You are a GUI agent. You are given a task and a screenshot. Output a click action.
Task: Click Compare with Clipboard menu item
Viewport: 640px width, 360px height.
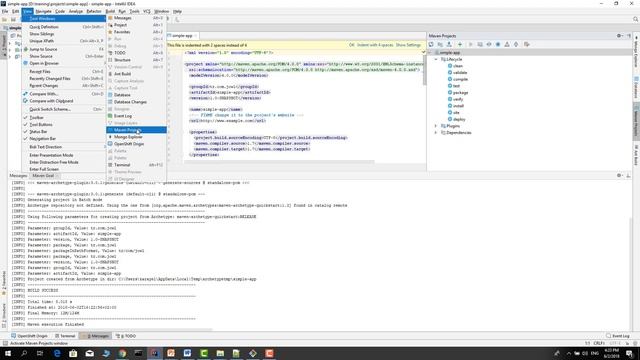point(64,101)
